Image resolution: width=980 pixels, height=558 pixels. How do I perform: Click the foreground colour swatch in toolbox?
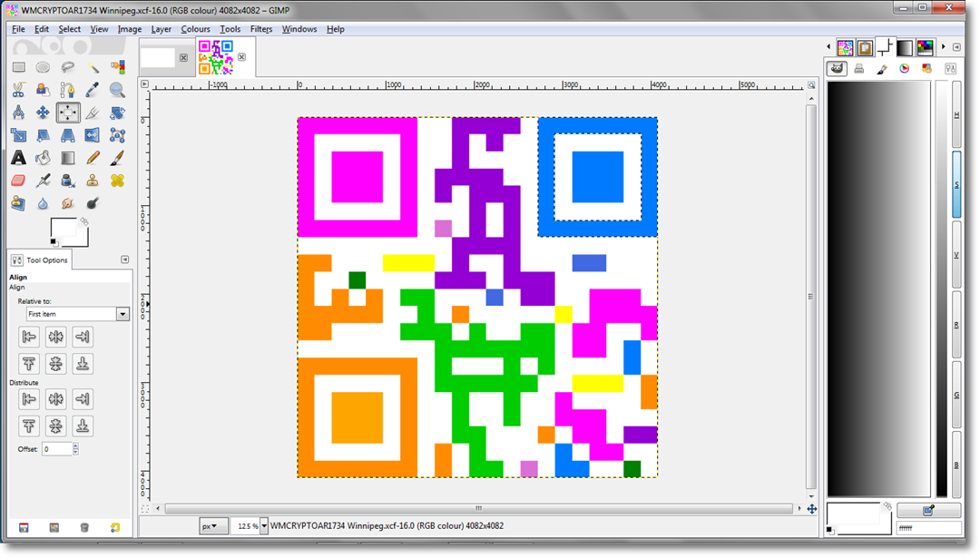click(64, 228)
